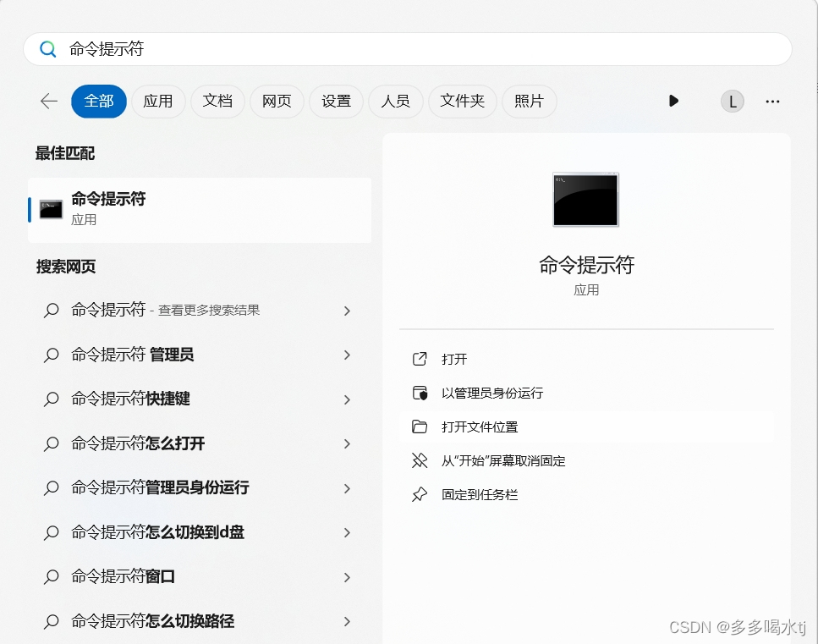Expand chevron for 命令提示符管理员身份运行
Image resolution: width=818 pixels, height=644 pixels.
click(347, 488)
